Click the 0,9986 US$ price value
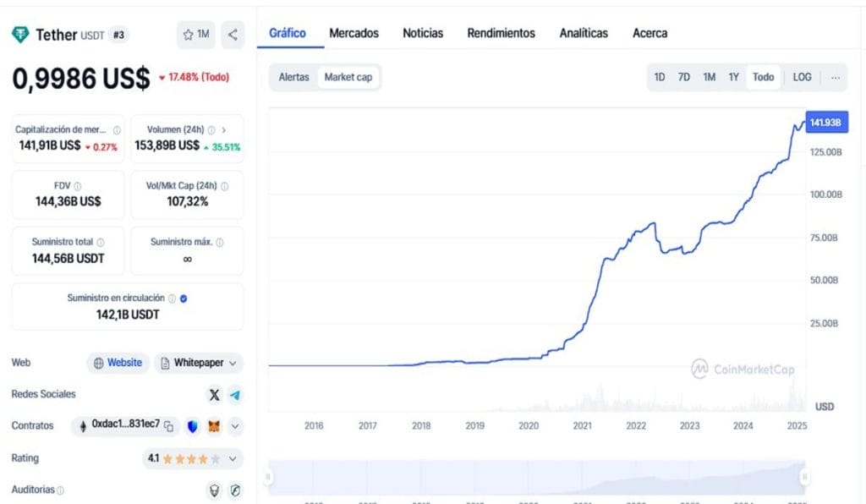 (81, 79)
